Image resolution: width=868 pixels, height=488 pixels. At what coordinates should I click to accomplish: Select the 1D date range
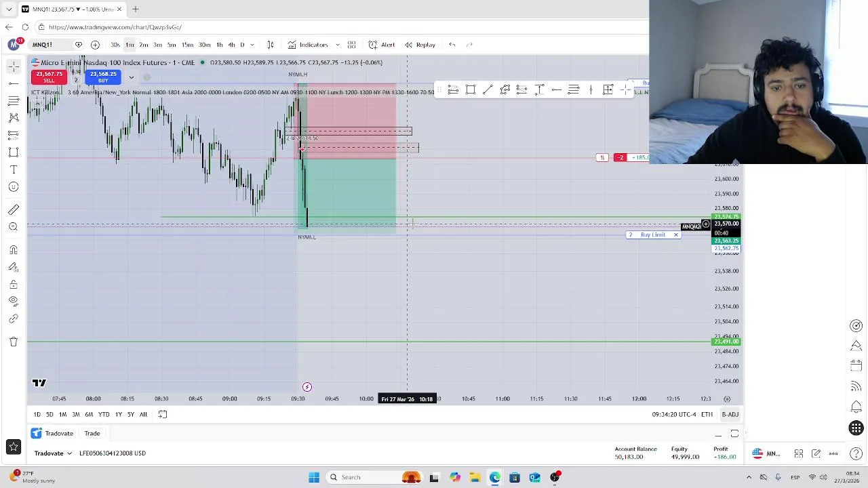pyautogui.click(x=37, y=414)
